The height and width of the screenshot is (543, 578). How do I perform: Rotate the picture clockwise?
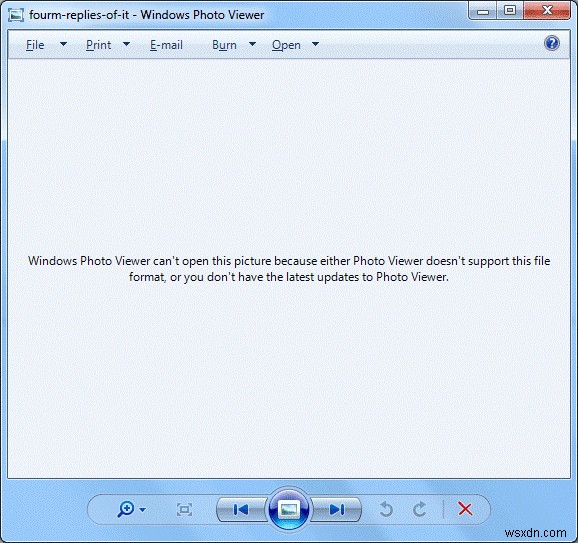pyautogui.click(x=419, y=509)
